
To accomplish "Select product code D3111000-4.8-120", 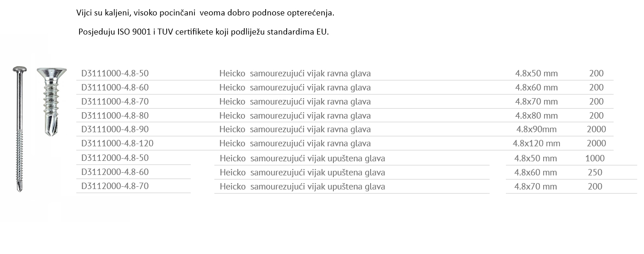I will click(117, 144).
